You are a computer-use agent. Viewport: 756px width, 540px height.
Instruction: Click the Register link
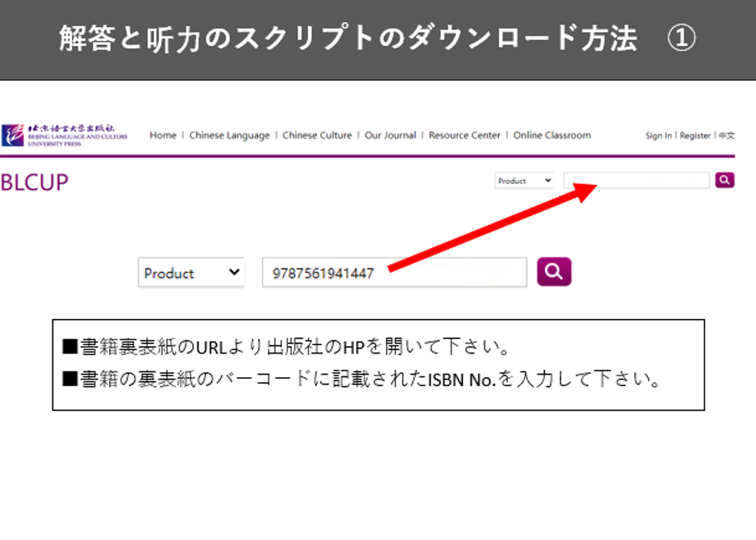tap(695, 136)
